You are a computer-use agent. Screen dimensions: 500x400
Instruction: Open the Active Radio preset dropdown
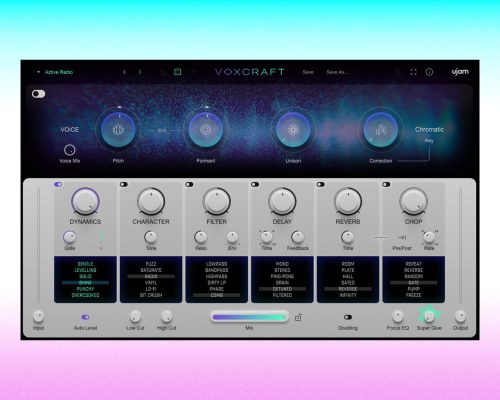(55, 72)
